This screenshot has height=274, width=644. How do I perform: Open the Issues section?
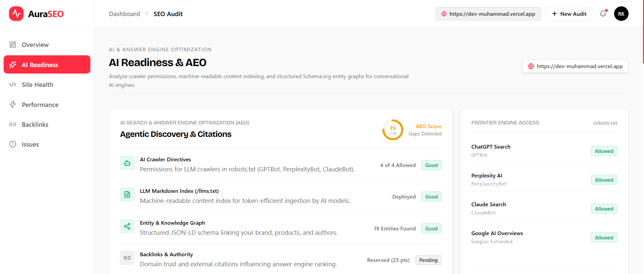tap(47, 144)
